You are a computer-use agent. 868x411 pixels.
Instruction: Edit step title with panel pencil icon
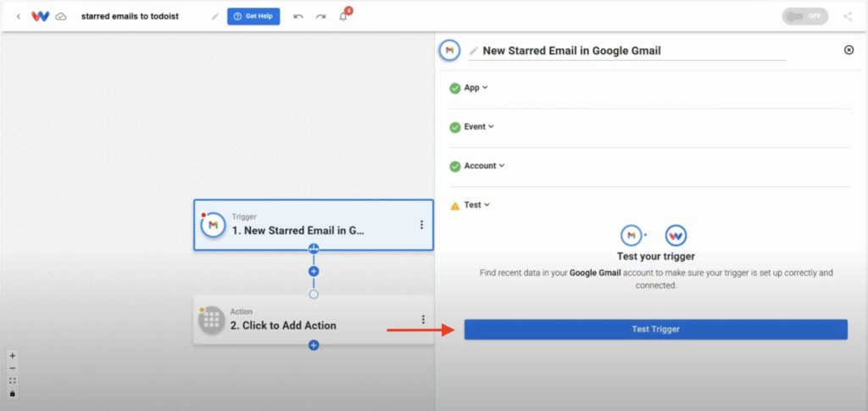[x=473, y=51]
